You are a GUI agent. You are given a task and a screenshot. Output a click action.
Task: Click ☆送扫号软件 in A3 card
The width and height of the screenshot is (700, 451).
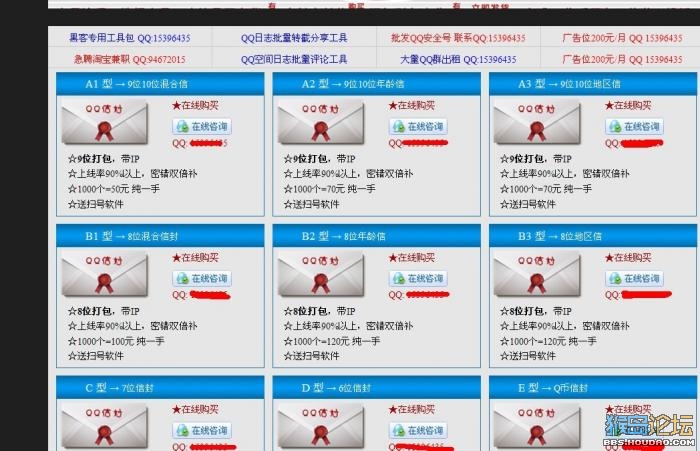coord(528,204)
